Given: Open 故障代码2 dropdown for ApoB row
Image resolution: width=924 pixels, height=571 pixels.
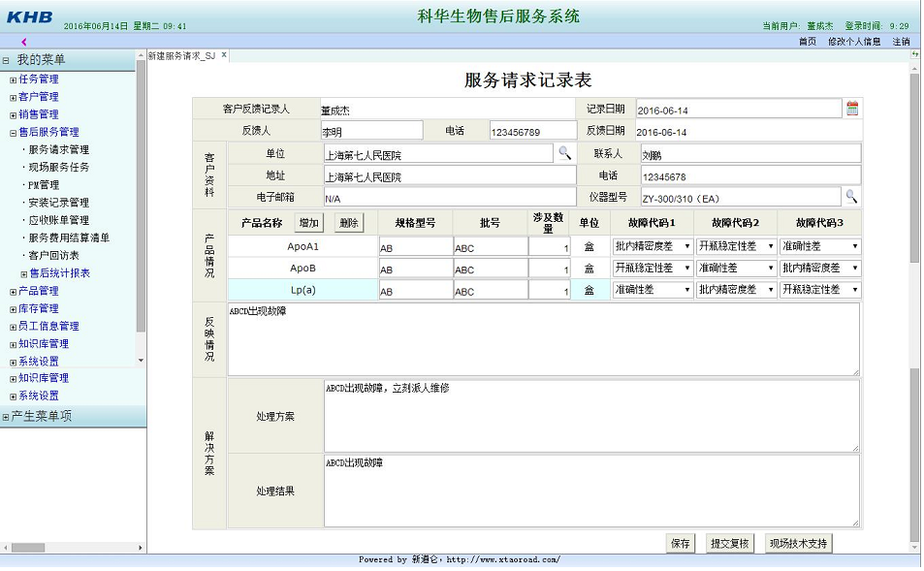Looking at the screenshot, I should point(736,269).
